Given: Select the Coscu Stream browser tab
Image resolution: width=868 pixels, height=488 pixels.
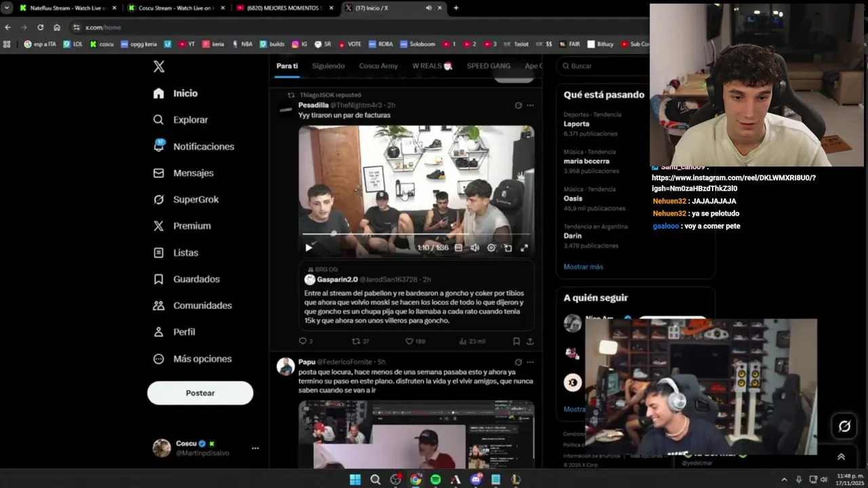Looking at the screenshot, I should tap(176, 8).
